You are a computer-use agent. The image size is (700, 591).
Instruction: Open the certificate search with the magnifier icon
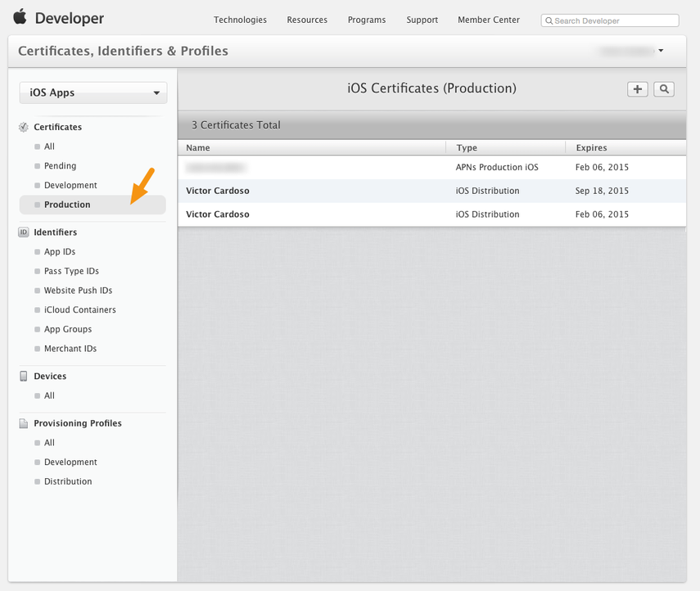(662, 88)
